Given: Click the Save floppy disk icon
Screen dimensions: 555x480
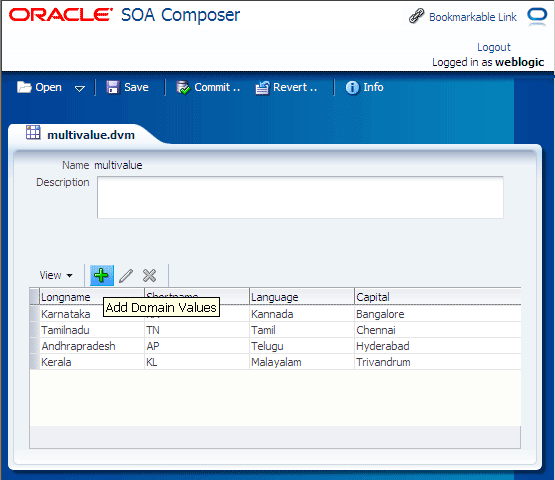Looking at the screenshot, I should tap(113, 87).
